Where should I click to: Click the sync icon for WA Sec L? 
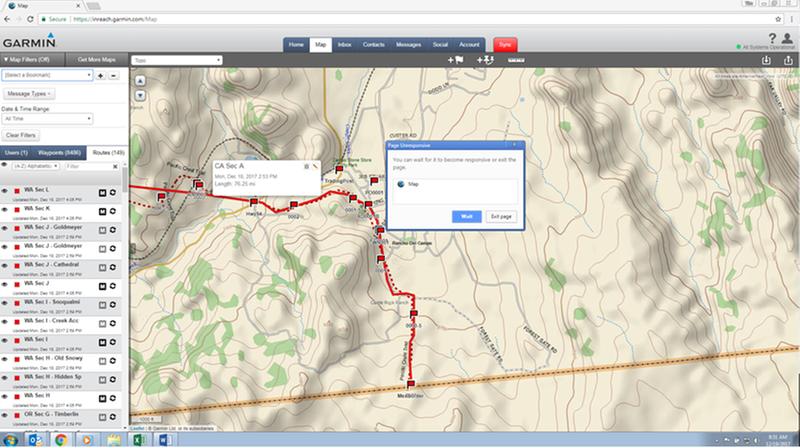[113, 191]
